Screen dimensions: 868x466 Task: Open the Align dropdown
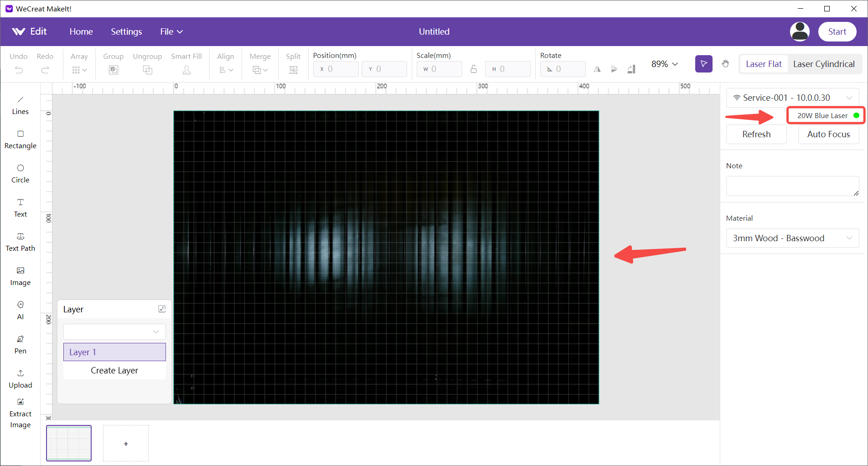pos(226,70)
